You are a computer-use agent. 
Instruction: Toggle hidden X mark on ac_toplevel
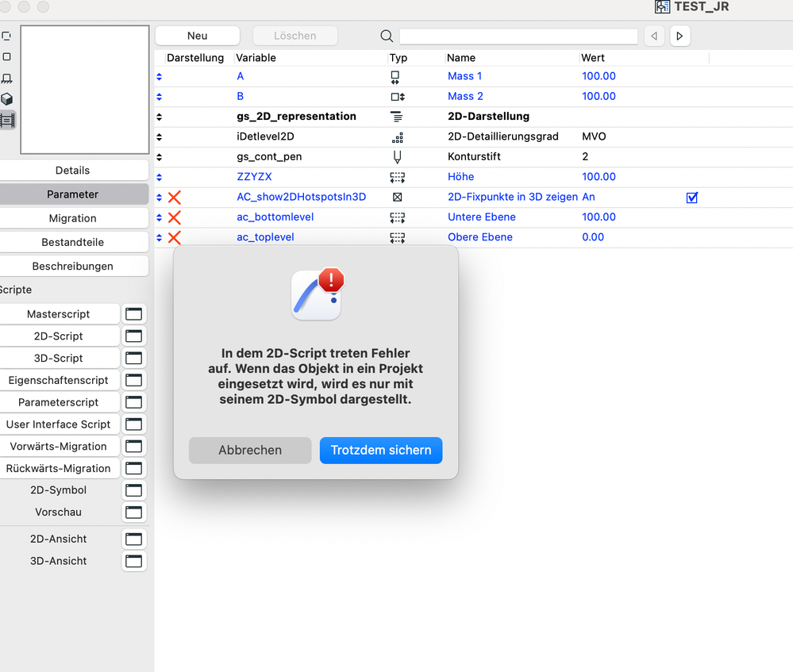tap(175, 238)
